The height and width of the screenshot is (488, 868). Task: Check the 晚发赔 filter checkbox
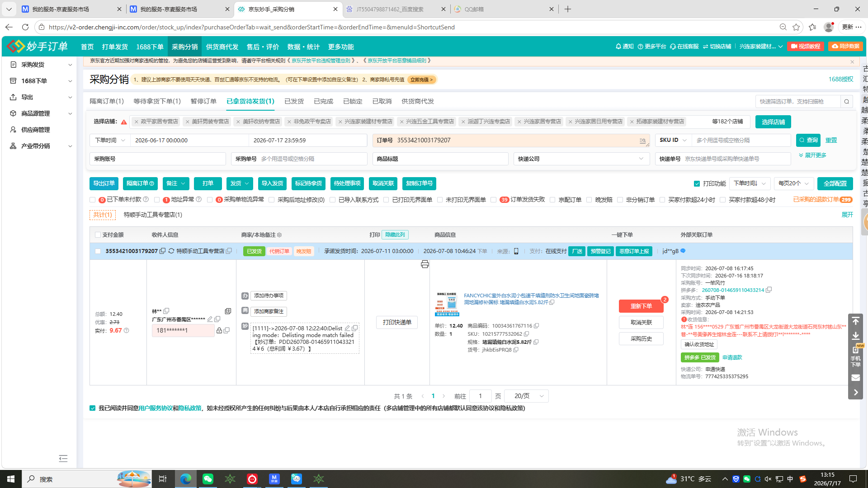point(589,200)
